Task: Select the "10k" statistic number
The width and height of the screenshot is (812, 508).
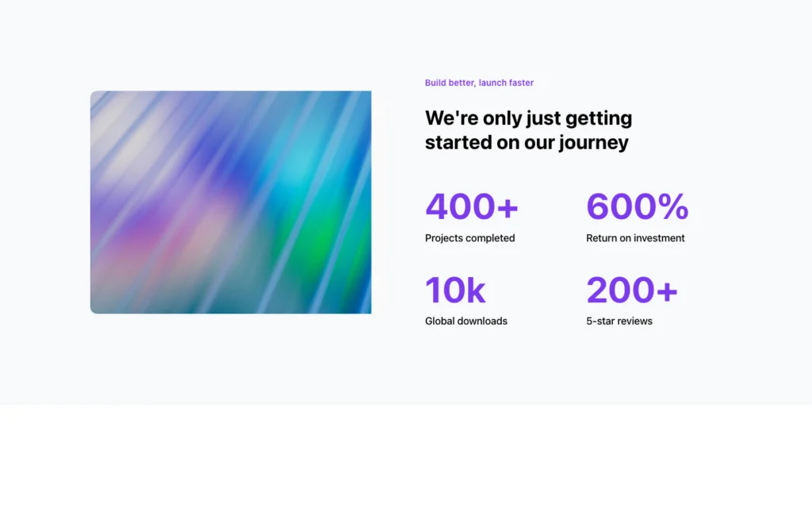Action: point(455,290)
